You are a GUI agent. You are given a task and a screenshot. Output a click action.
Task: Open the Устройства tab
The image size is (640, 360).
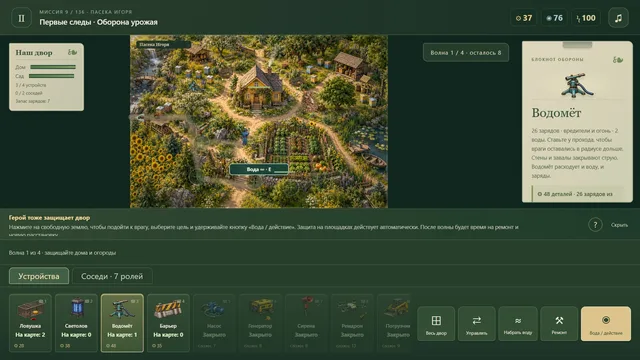point(39,276)
